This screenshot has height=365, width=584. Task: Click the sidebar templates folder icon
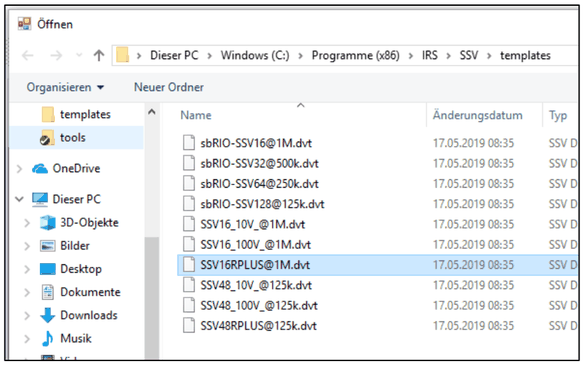[48, 114]
